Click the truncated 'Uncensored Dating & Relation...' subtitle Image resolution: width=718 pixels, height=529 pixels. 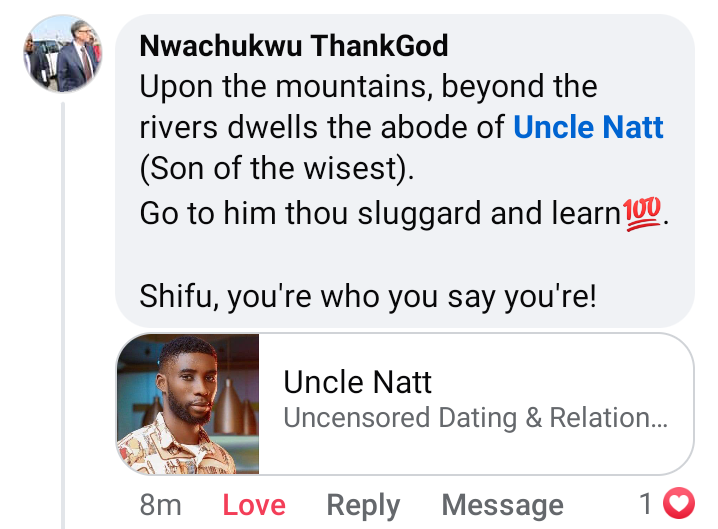coord(475,418)
